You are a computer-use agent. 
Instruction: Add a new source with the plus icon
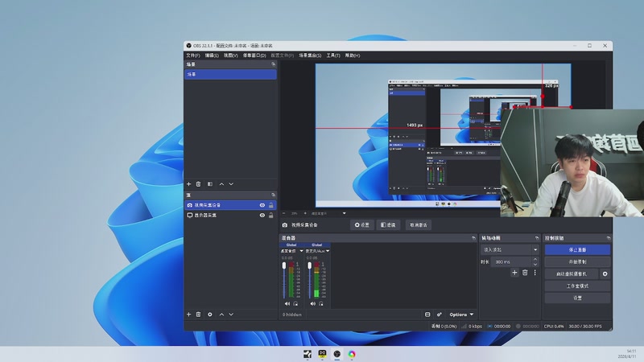[x=188, y=315]
